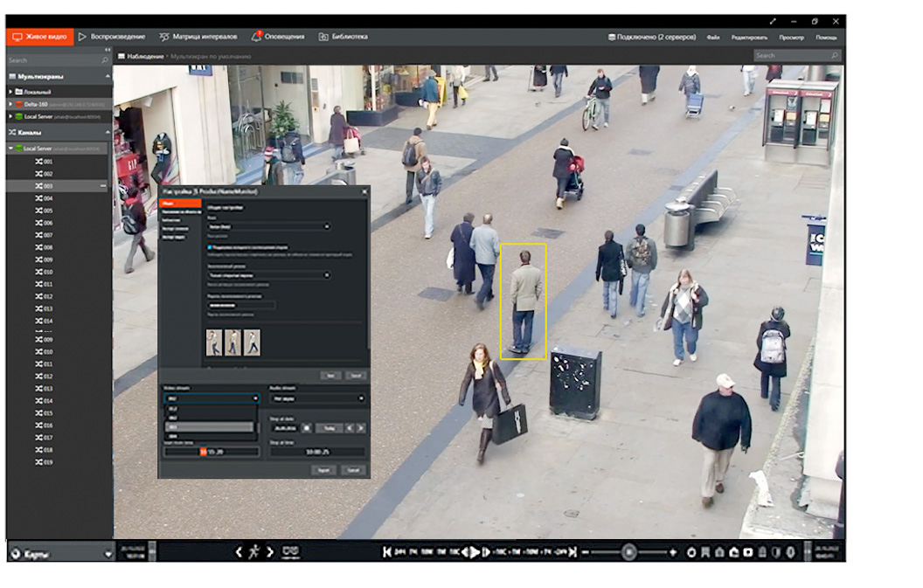This screenshot has width=923, height=588.
Task: Click Cancel at the dialog bottom
Action: coord(353,469)
